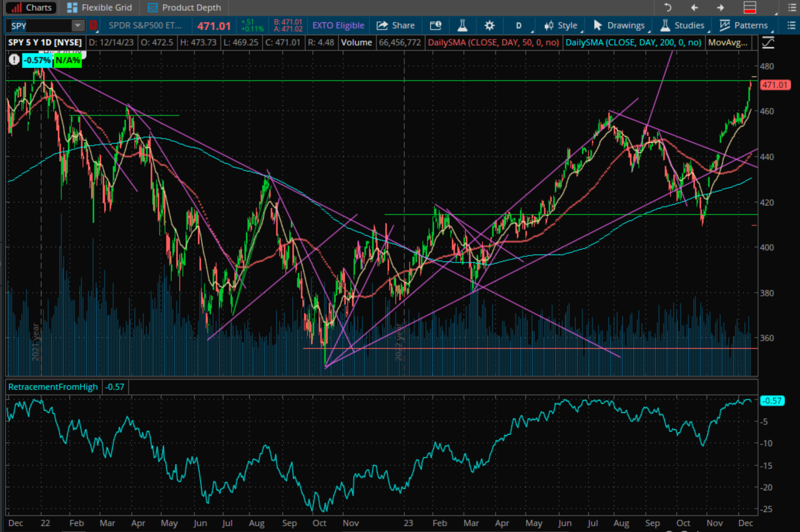Switch to the Product Depth tab
Viewport: 800px width, 532px height.
pos(184,7)
